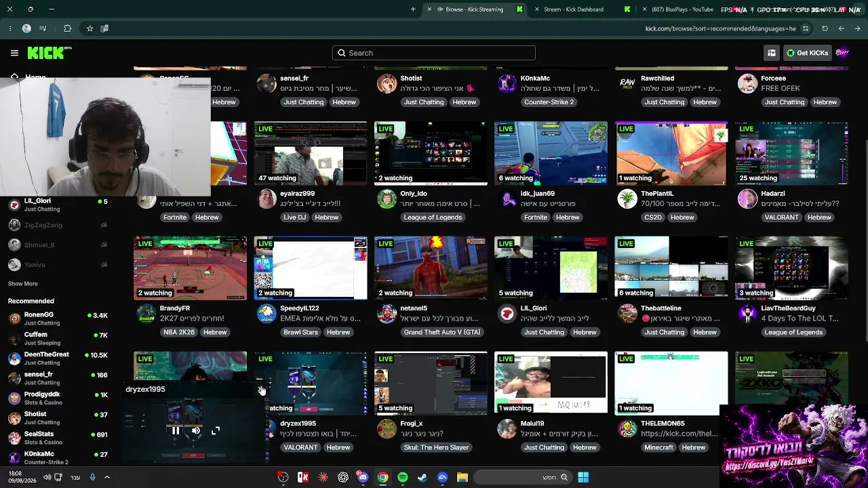Open the Malul19 channel avatar
The width and height of the screenshot is (868, 488).
[x=507, y=429]
